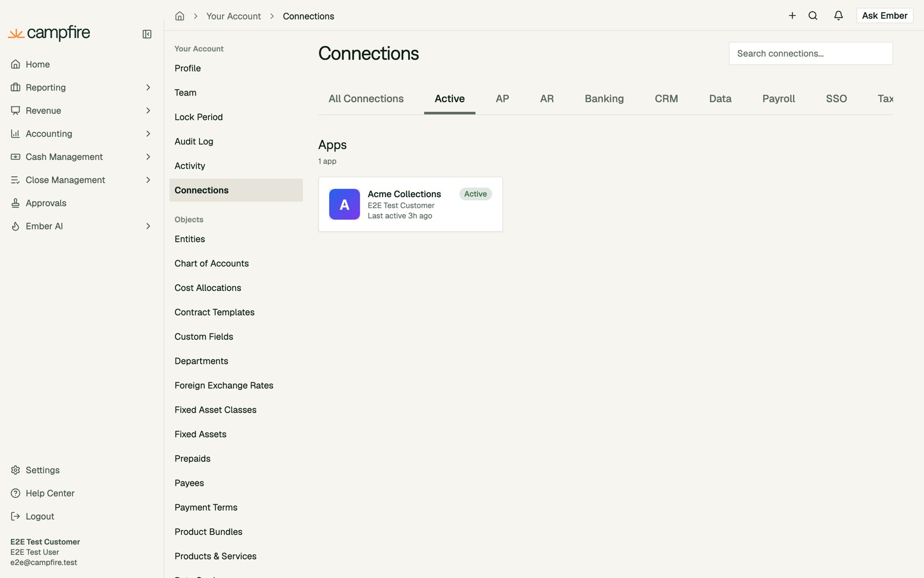Click the campfire logo

49,33
